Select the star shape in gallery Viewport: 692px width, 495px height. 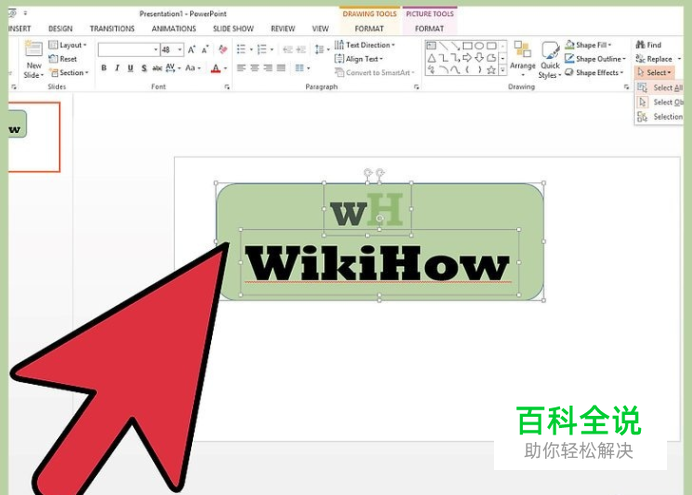pos(491,70)
